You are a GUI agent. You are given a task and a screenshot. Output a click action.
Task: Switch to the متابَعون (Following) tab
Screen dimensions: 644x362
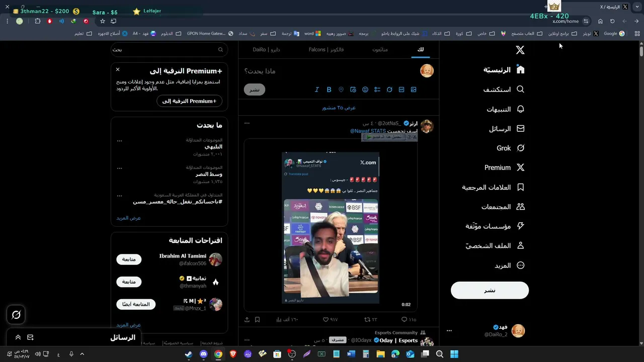point(380,49)
